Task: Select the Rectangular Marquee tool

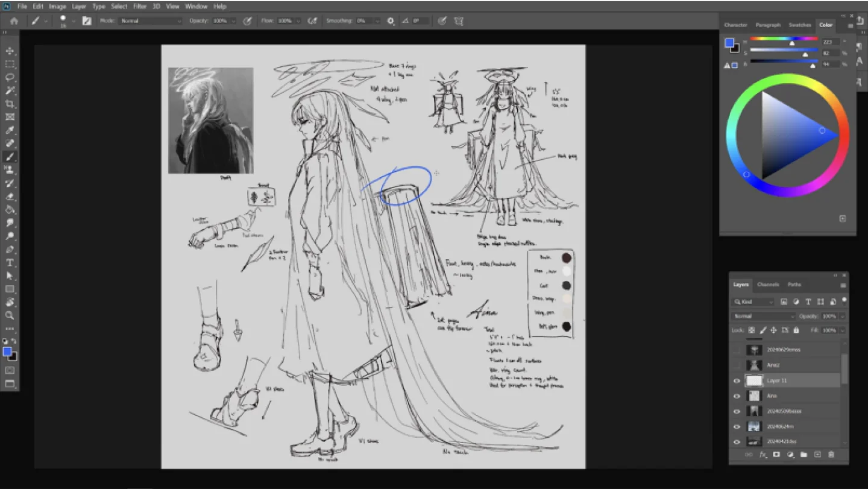Action: (x=10, y=64)
